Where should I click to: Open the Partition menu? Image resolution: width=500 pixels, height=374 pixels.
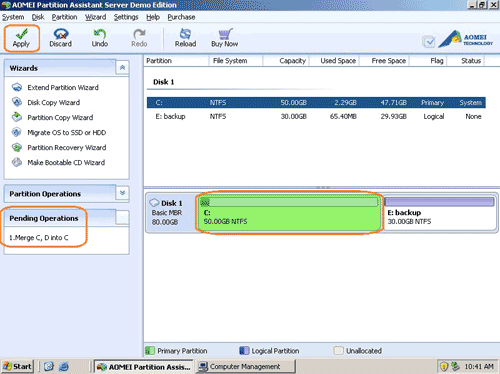(64, 17)
